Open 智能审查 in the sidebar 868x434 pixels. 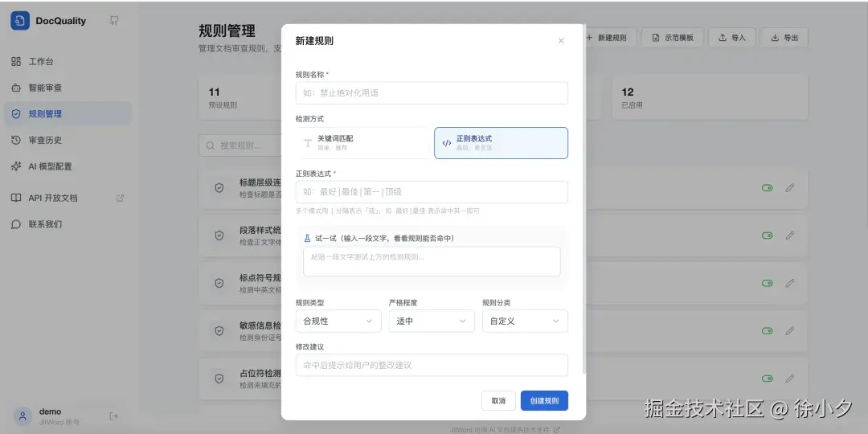pyautogui.click(x=68, y=88)
